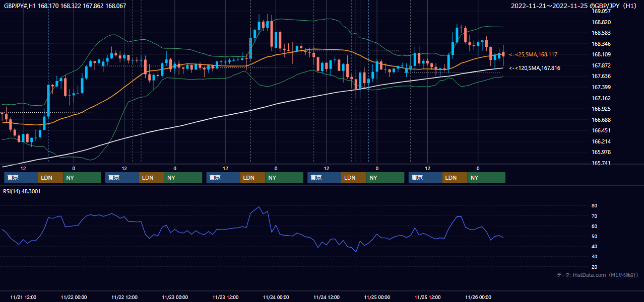Click the GBPJPY#,H1 chart title text
Viewport: 644px width, 302px height.
pos(65,6)
